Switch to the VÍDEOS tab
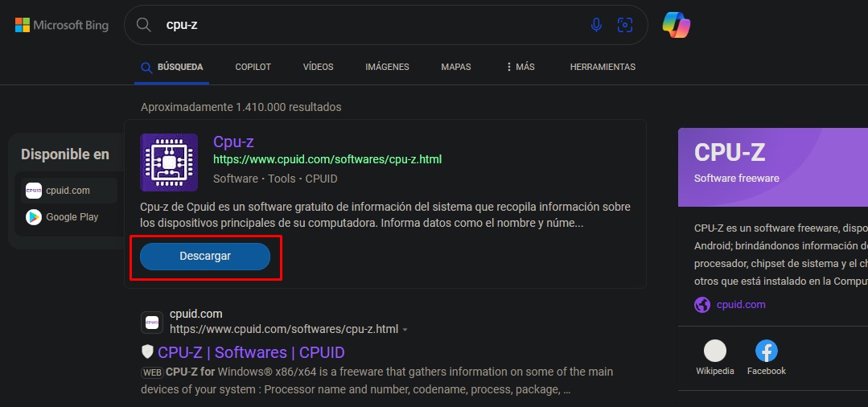 point(319,67)
